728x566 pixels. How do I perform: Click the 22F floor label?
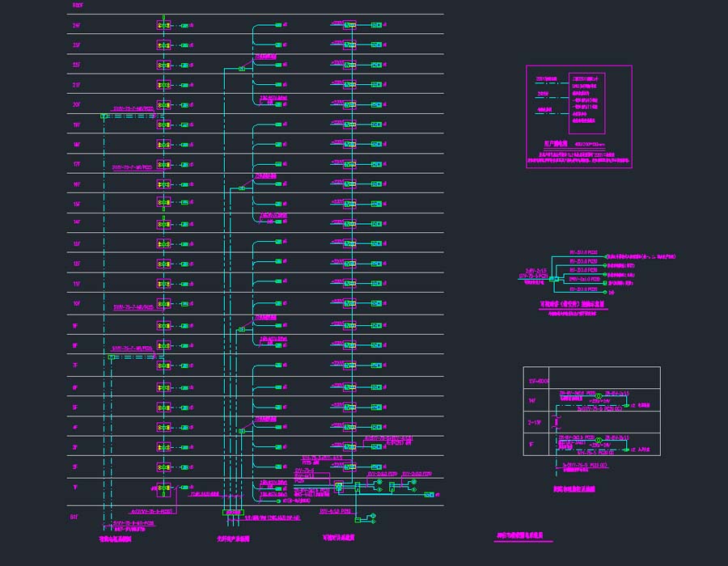pos(76,65)
